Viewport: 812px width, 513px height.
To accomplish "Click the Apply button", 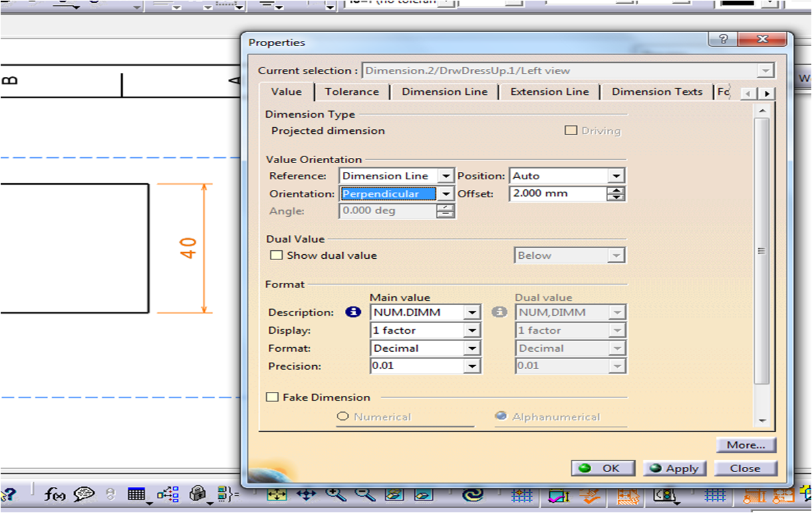I will click(x=674, y=468).
